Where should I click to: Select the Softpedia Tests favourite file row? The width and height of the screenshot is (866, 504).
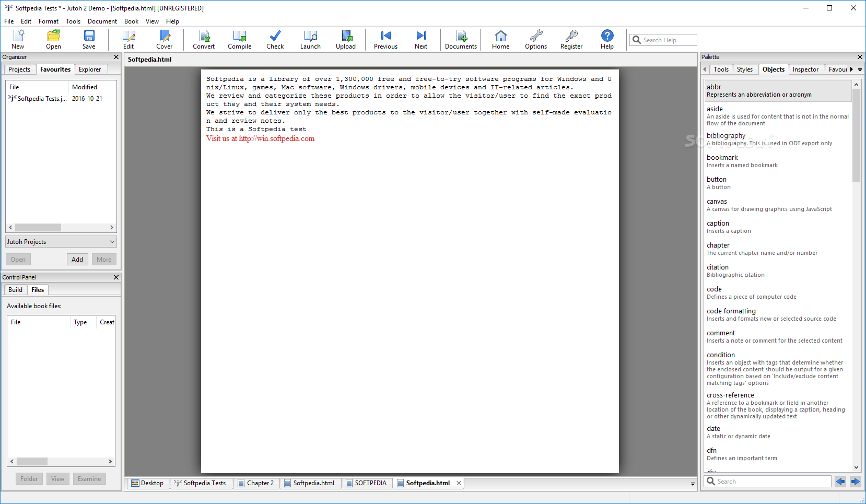pos(61,99)
